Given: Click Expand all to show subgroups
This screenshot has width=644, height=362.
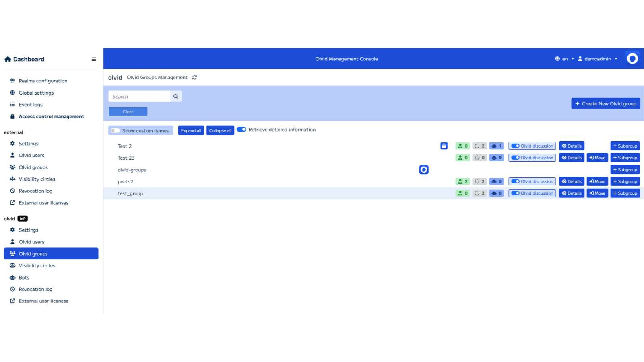Looking at the screenshot, I should pos(191,130).
